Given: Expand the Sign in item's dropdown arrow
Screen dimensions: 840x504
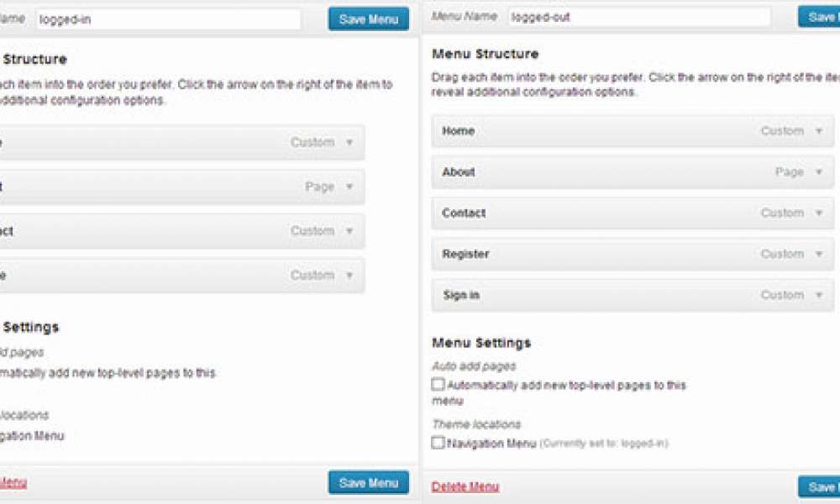Looking at the screenshot, I should coord(820,296).
